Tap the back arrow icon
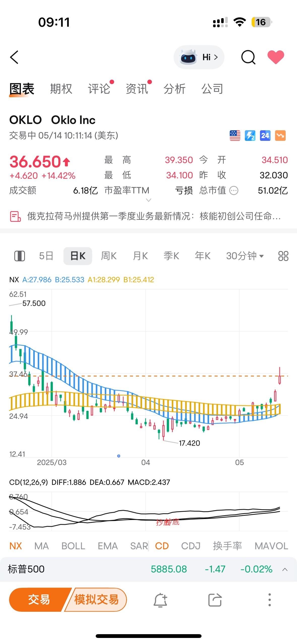 [14, 57]
